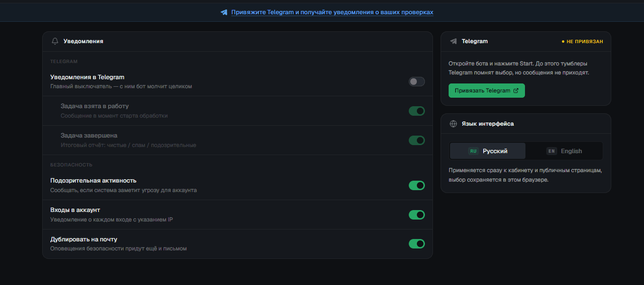Click the RU badge in language selector
This screenshot has width=644, height=285.
tap(473, 151)
